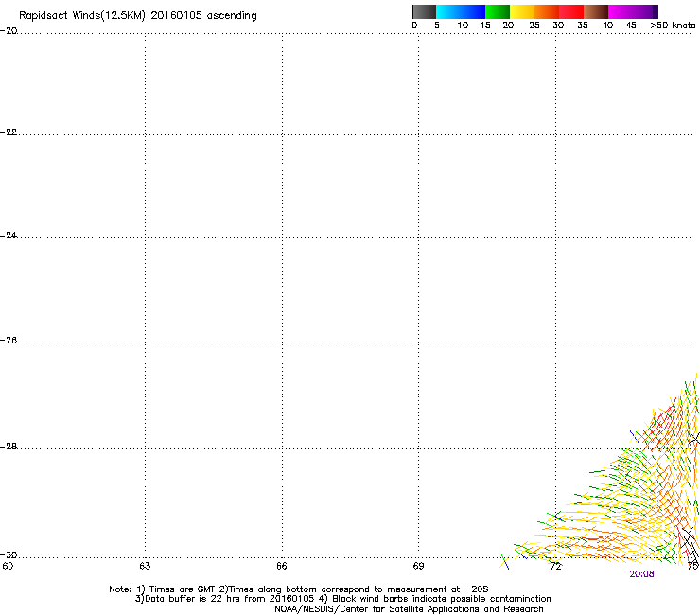The image size is (700, 615).
Task: Click the '-26' latitude axis label
Action: pos(9,341)
